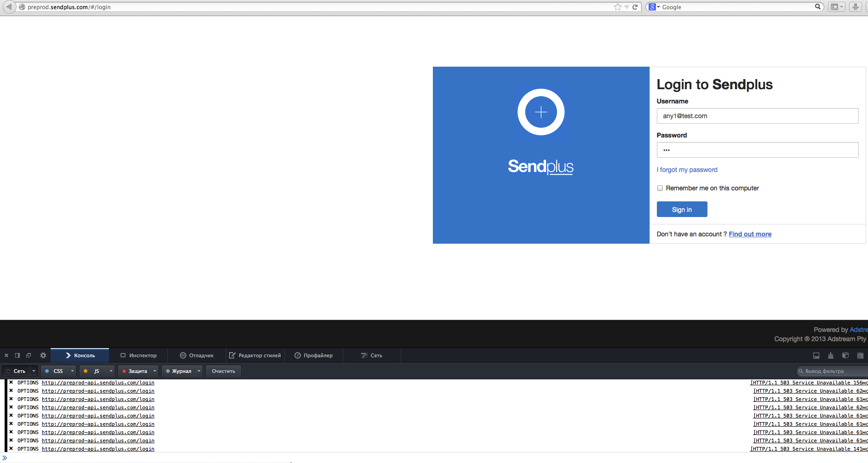
Task: Click the Sendplus circular plus logo
Action: click(x=541, y=112)
